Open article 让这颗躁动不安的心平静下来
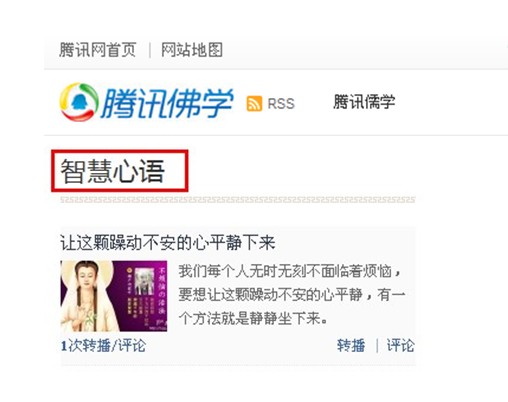 [168, 242]
